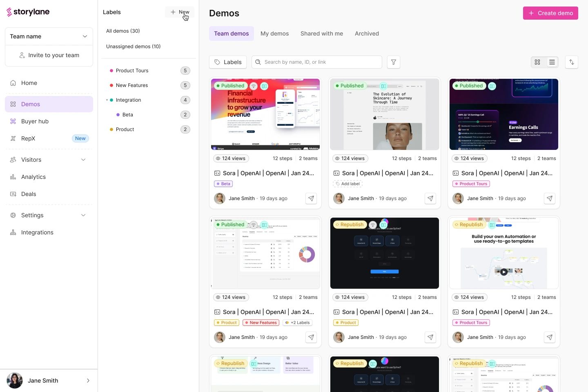Share second-row demo tagged only Product
Image resolution: width=588 pixels, height=392 pixels.
pos(430,337)
